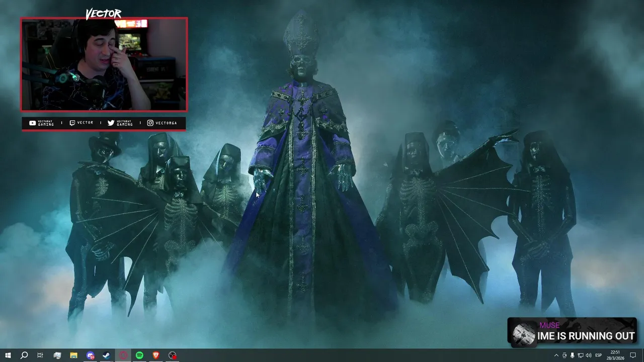Open Task View in taskbar
The image size is (644, 362).
coord(40,355)
